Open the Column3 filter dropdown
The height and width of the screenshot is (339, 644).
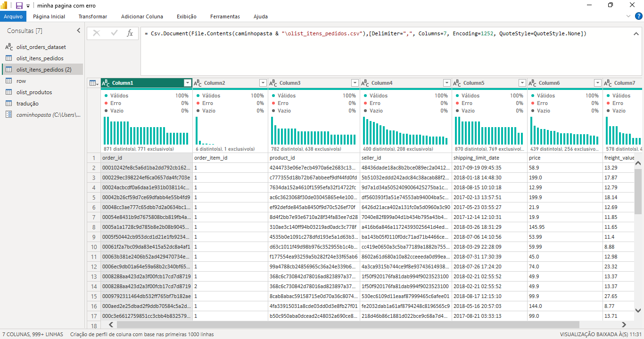coord(355,83)
